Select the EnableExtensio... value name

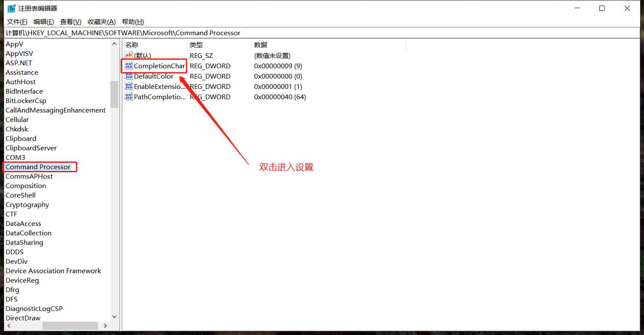(160, 86)
